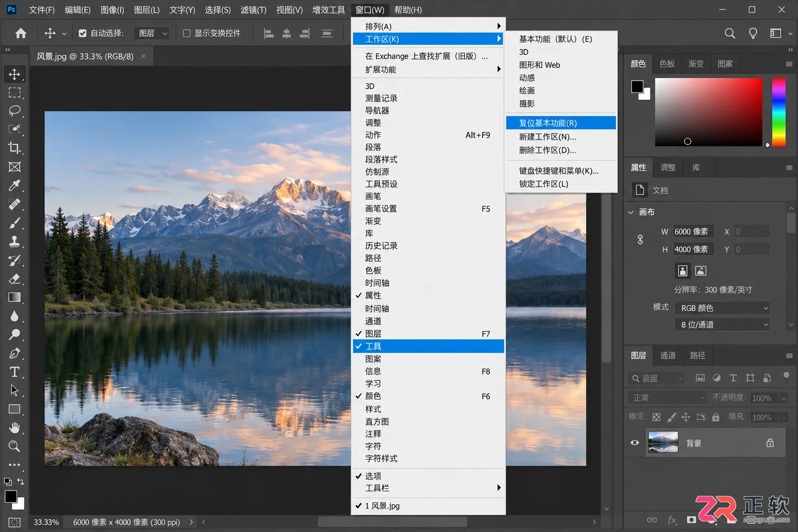Uncheck 属性 in the Window menu
Image resolution: width=798 pixels, height=532 pixels.
[428, 295]
